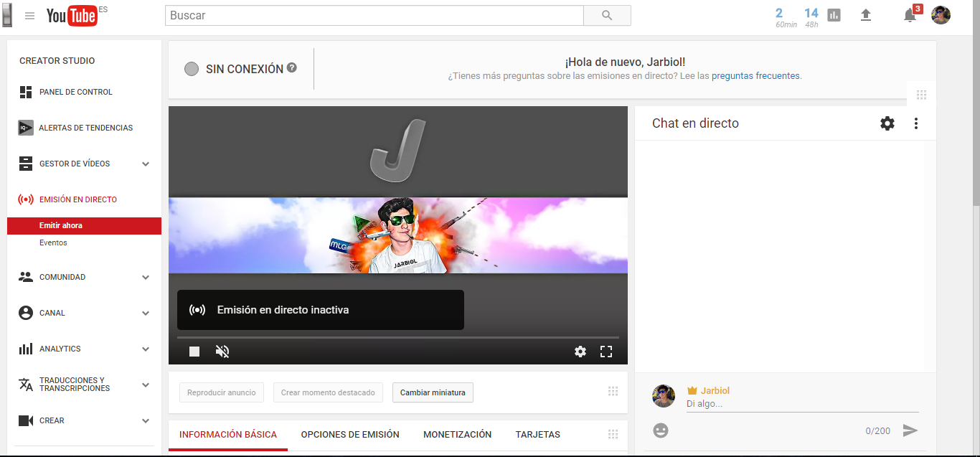This screenshot has width=980, height=457.
Task: Click the CREATOR STUDIO heading
Action: [57, 61]
